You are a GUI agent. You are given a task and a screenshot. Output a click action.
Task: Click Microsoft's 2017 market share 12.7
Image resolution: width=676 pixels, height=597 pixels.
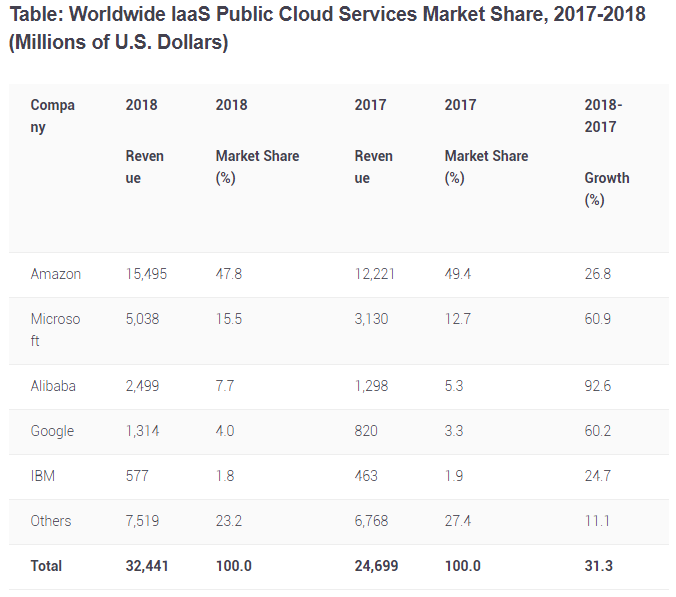click(458, 319)
